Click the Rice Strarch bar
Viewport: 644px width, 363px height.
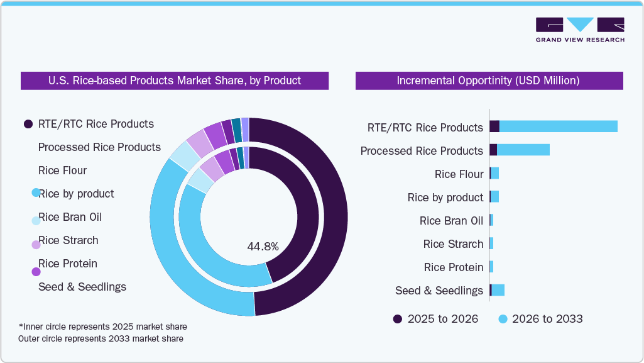[x=491, y=243]
